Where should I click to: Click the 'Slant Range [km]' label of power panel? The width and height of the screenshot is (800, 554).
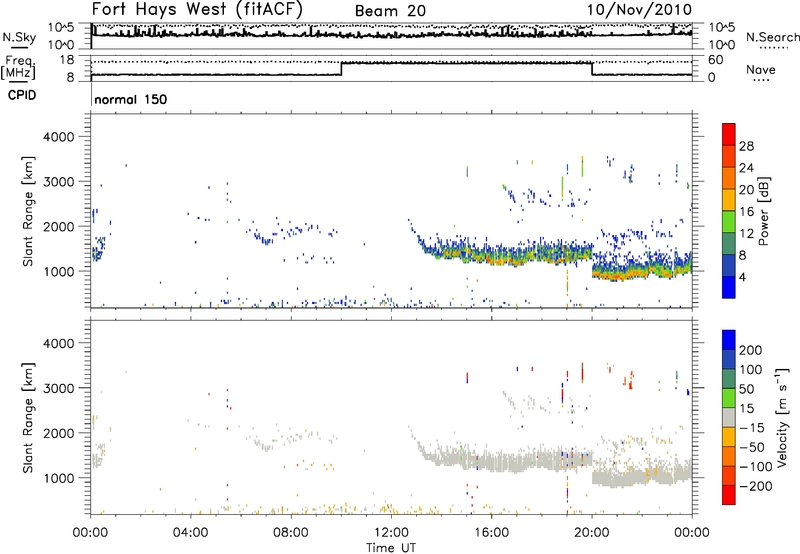28,211
